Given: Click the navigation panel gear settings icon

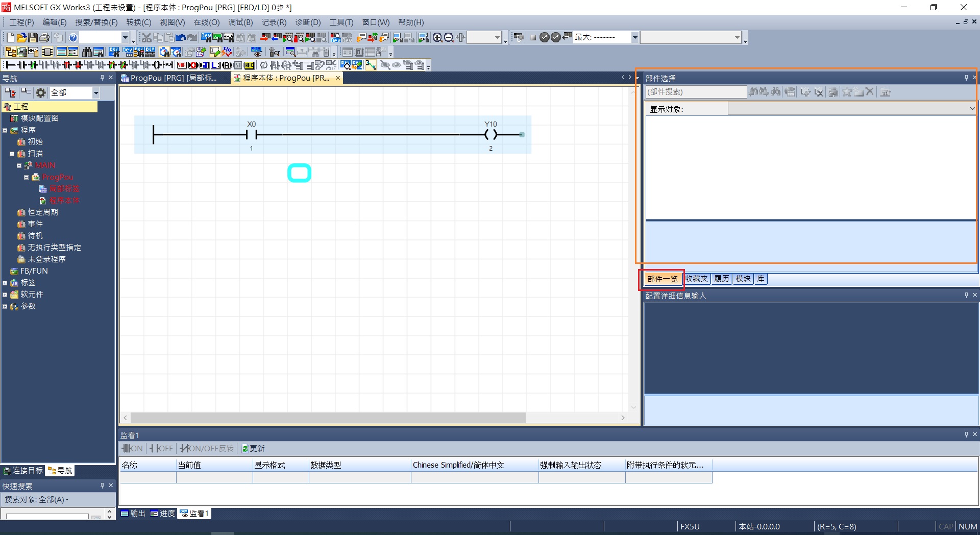Looking at the screenshot, I should click(x=41, y=92).
